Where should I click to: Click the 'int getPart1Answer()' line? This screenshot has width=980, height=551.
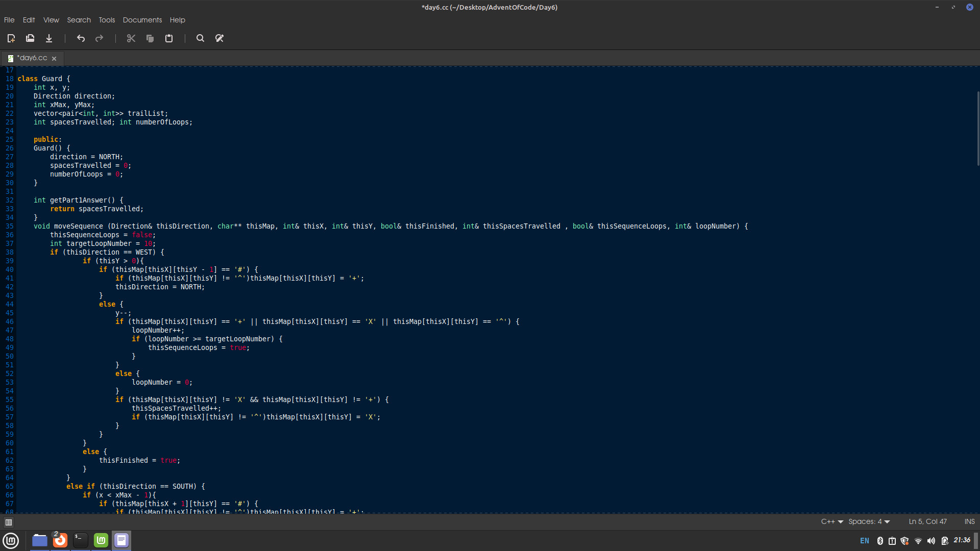tap(79, 200)
